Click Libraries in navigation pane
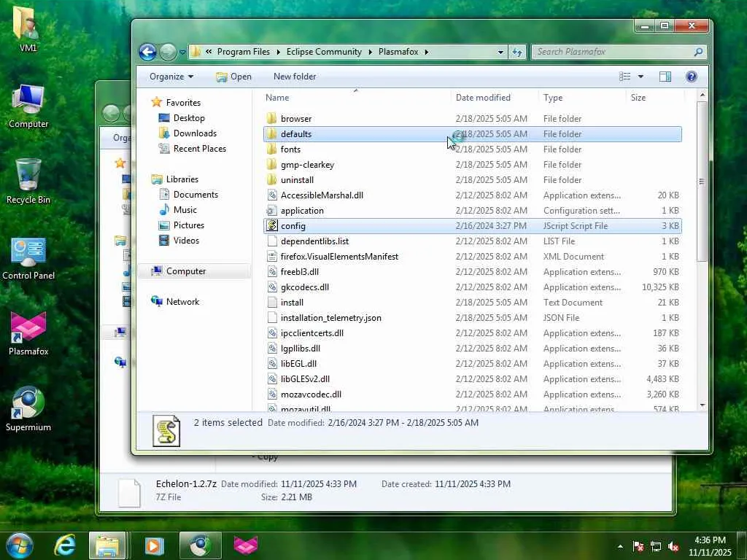The image size is (747, 560). tap(182, 179)
